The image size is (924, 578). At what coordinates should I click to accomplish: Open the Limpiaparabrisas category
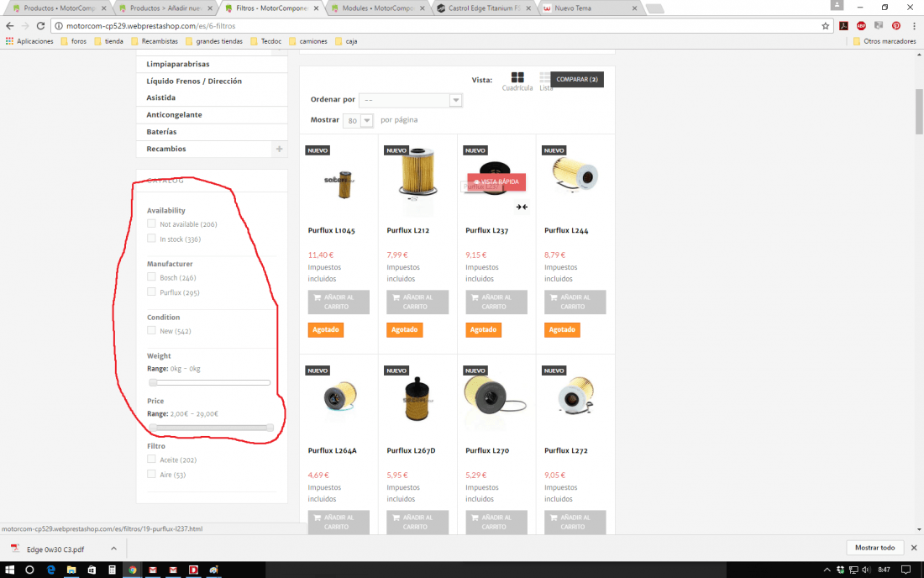click(178, 64)
